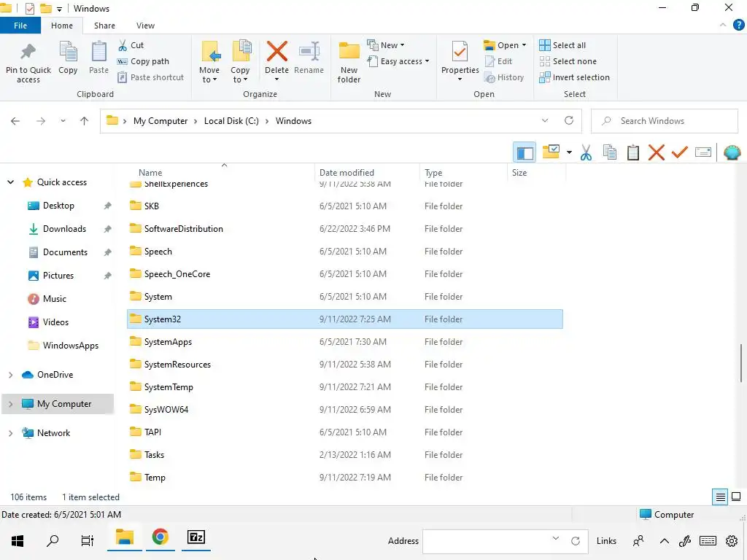The height and width of the screenshot is (560, 747).
Task: Click the quick toolbar copy pages icon
Action: (610, 153)
